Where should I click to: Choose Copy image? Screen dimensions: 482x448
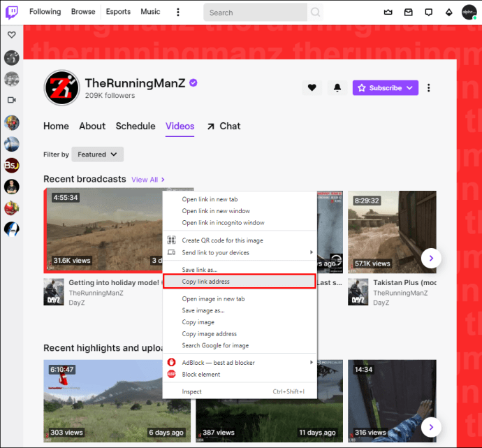coord(240,322)
